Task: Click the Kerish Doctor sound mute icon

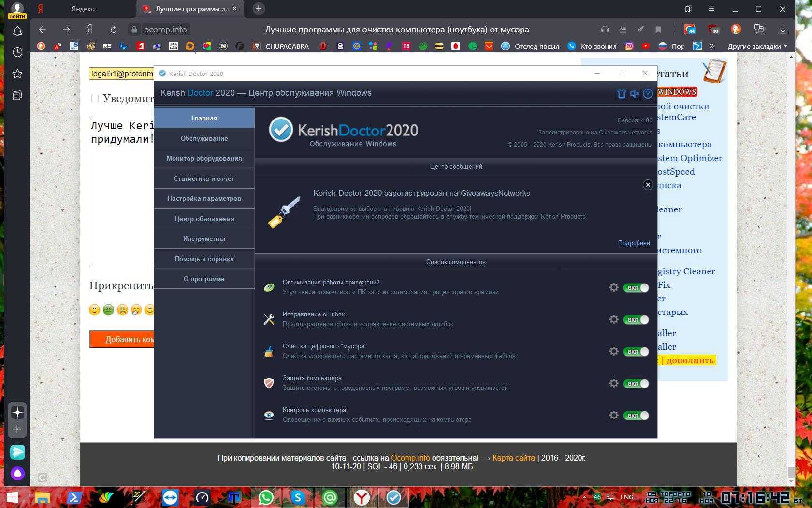Action: point(635,93)
